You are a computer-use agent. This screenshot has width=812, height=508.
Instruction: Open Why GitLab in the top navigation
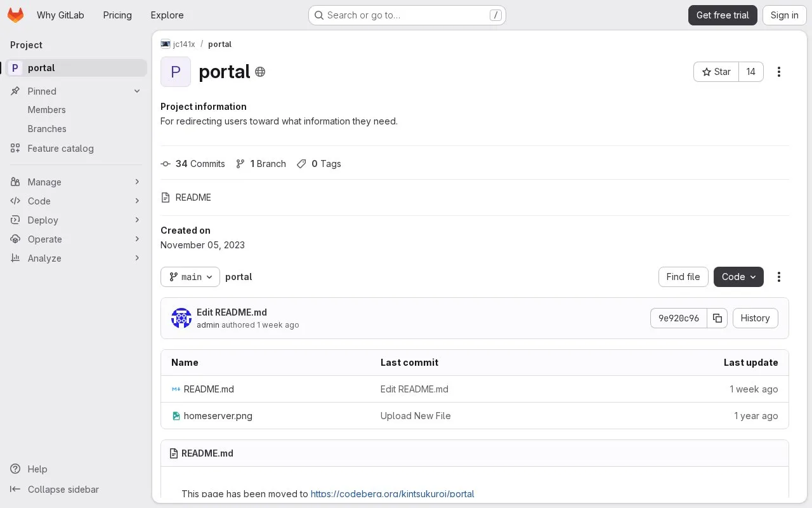60,15
